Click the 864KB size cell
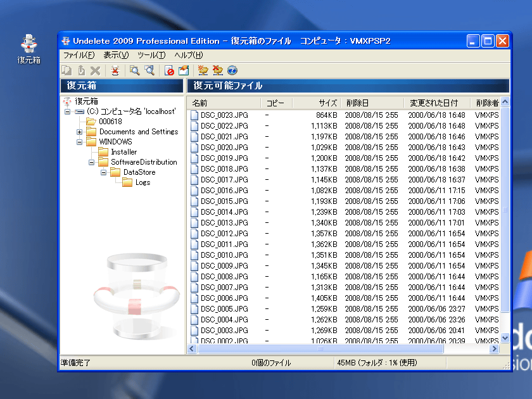532x399 pixels. tap(326, 115)
